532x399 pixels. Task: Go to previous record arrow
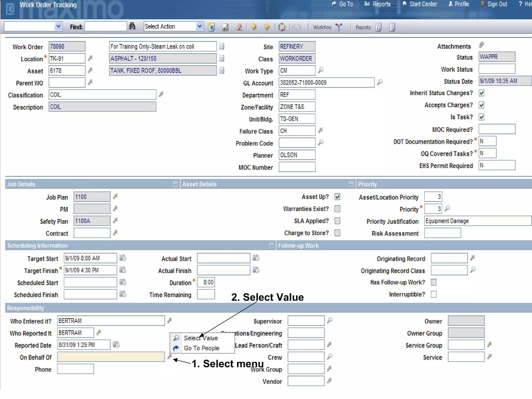(254, 27)
